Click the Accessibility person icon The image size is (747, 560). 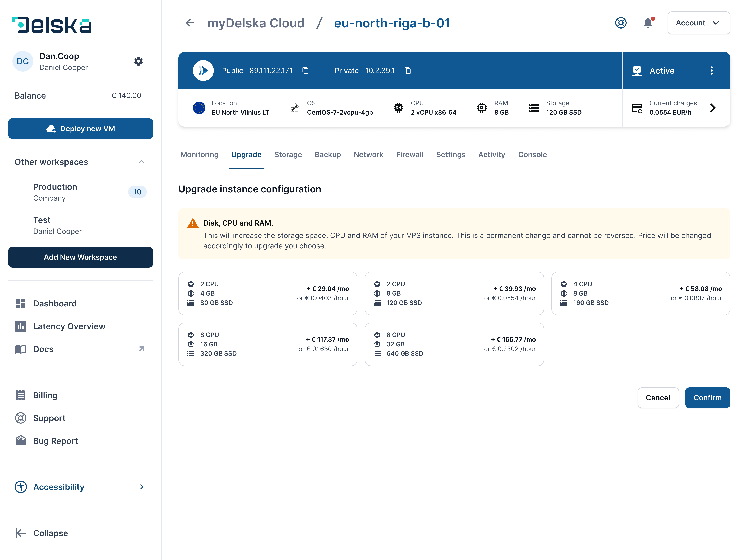[x=21, y=487]
